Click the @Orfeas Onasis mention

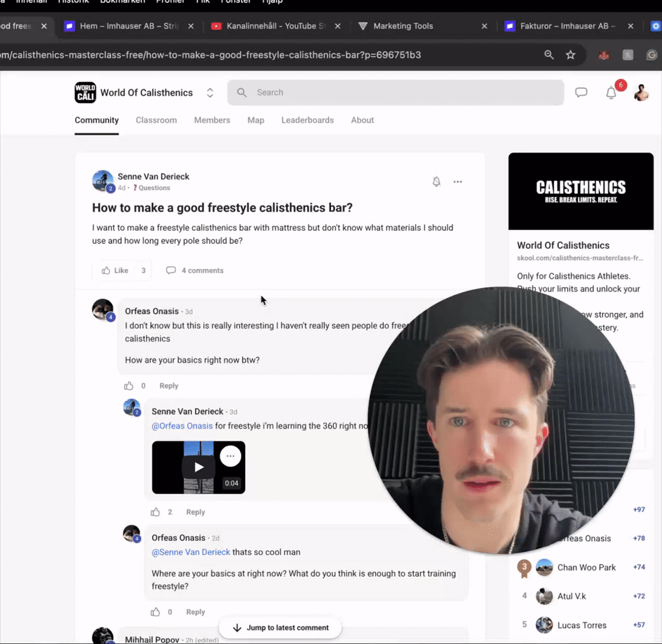pyautogui.click(x=182, y=425)
